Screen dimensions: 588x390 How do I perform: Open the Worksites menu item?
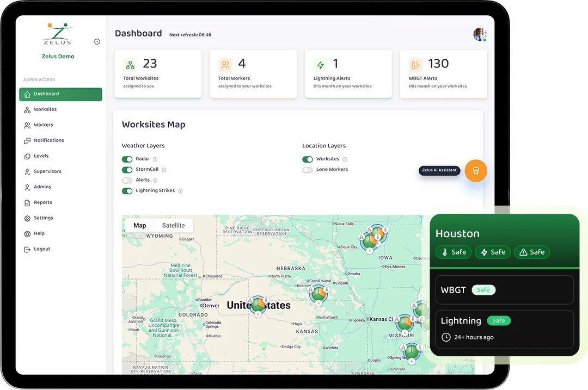click(45, 109)
